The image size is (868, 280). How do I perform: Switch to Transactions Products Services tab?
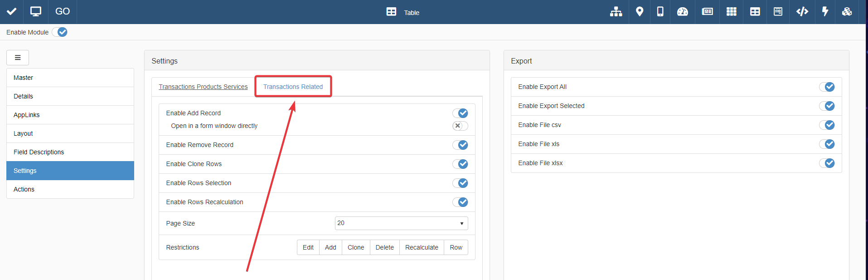[203, 87]
